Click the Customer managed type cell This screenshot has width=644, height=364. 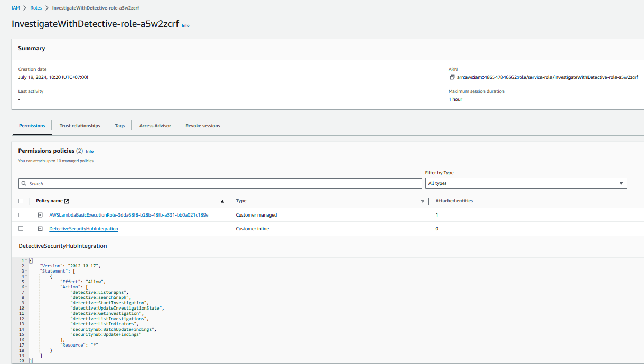[x=256, y=215]
